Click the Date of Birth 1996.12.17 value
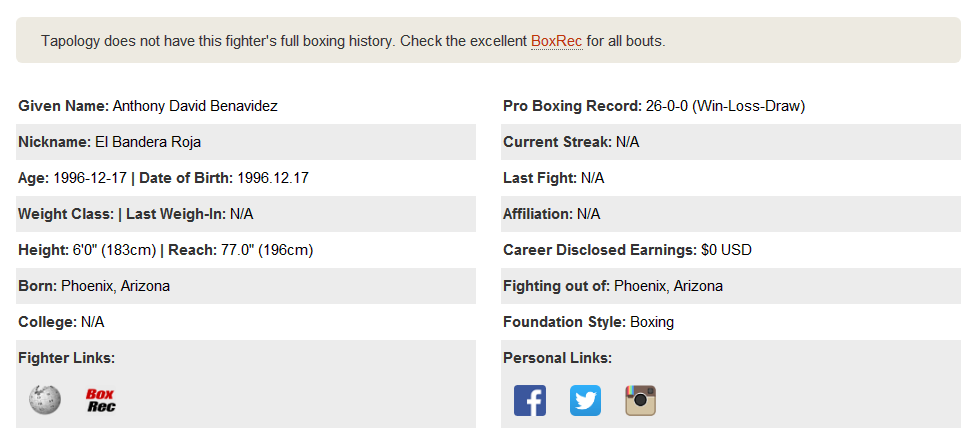 273,178
